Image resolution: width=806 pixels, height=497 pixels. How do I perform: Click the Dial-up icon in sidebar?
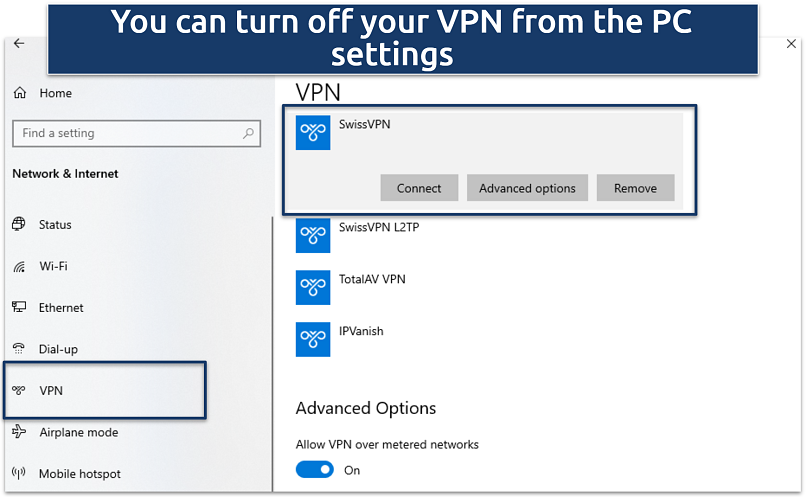pyautogui.click(x=19, y=350)
